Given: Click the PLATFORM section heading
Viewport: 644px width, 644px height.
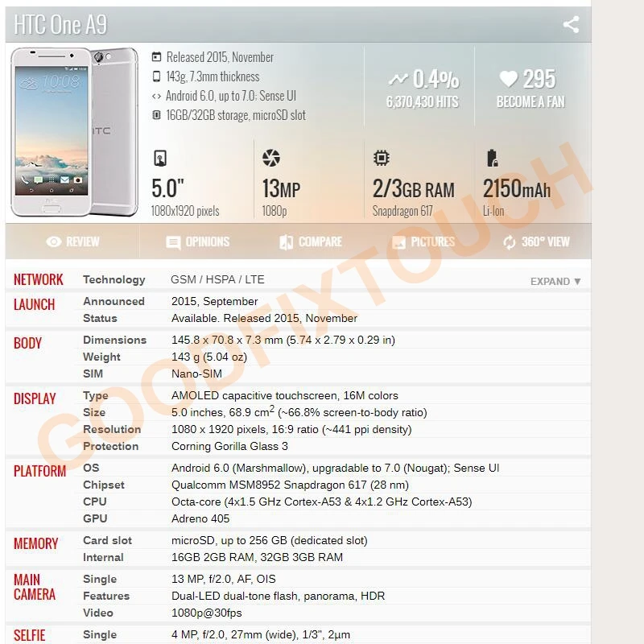Looking at the screenshot, I should point(39,471).
